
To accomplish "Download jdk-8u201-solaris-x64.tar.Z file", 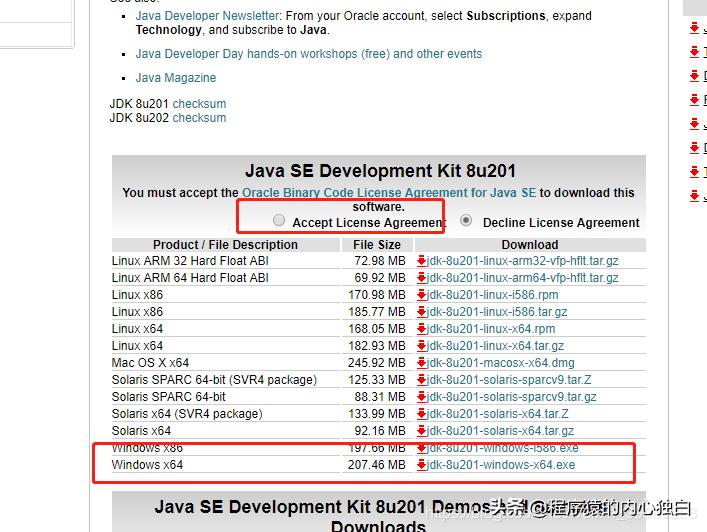I will point(498,414).
